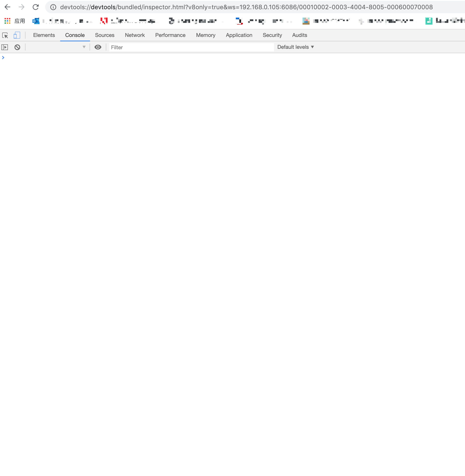The height and width of the screenshot is (476, 465).
Task: Open the Performance tab
Action: click(x=170, y=35)
